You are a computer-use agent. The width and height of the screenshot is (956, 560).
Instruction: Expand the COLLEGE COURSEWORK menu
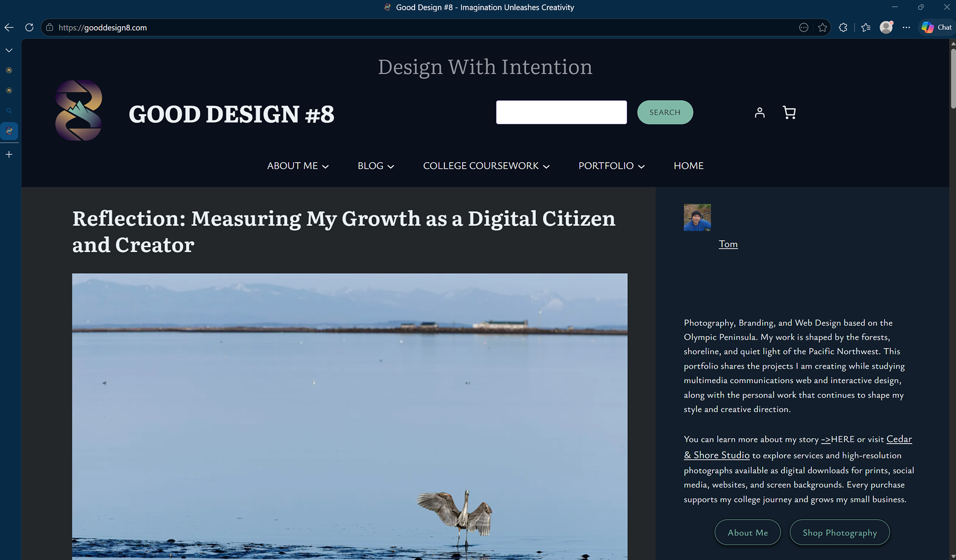tap(486, 166)
